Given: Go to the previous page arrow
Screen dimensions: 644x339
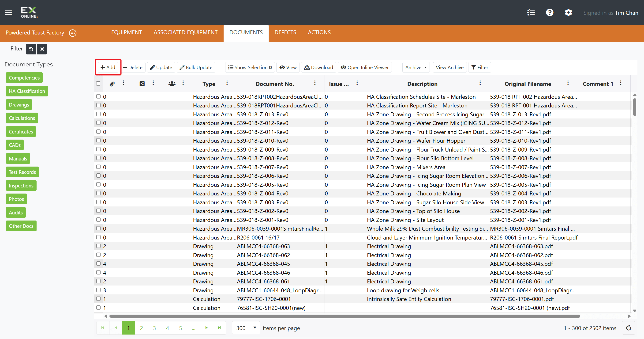Looking at the screenshot, I should pos(116,328).
